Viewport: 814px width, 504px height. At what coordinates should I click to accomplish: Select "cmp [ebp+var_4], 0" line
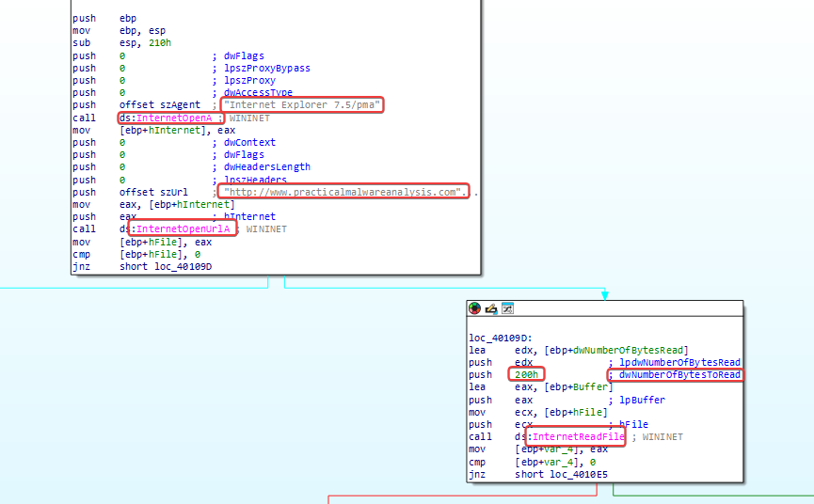[532, 462]
